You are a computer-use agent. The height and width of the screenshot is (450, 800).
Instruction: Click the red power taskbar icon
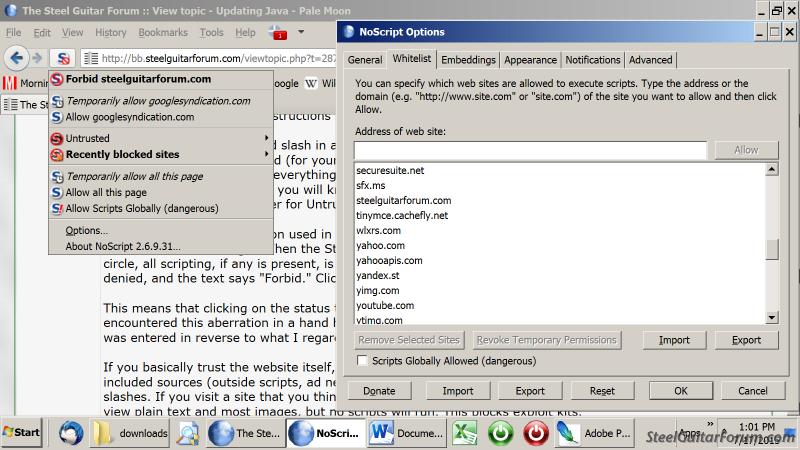[536, 433]
